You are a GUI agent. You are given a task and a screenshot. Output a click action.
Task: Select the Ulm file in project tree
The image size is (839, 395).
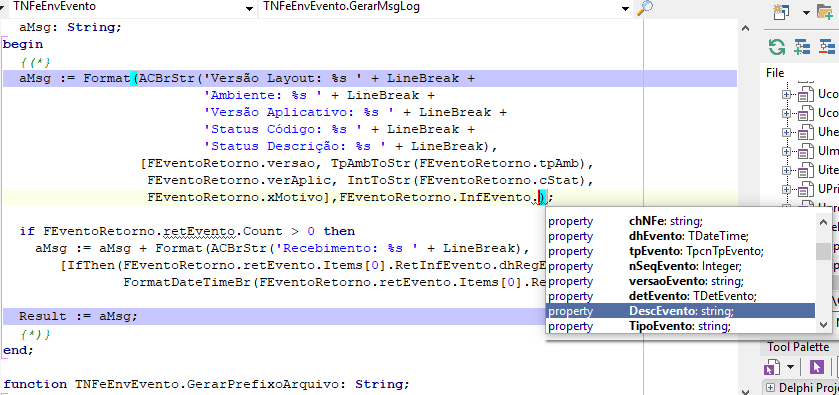[828, 151]
